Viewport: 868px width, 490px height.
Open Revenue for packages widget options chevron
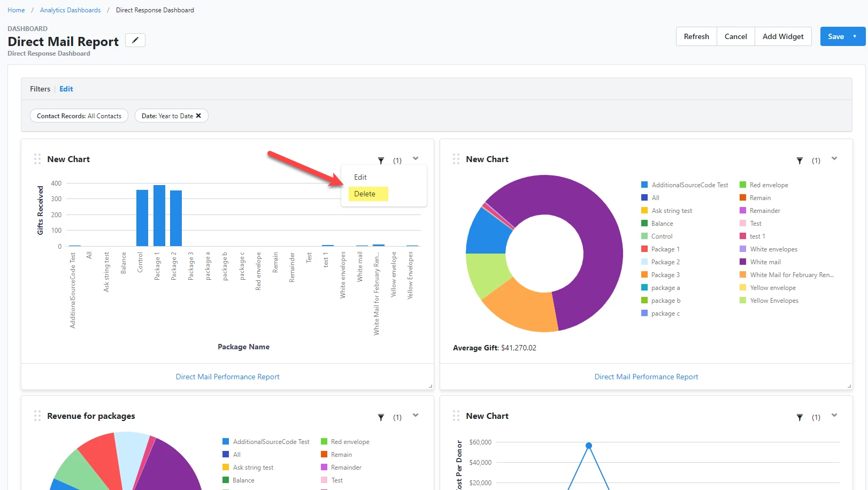[x=416, y=415]
